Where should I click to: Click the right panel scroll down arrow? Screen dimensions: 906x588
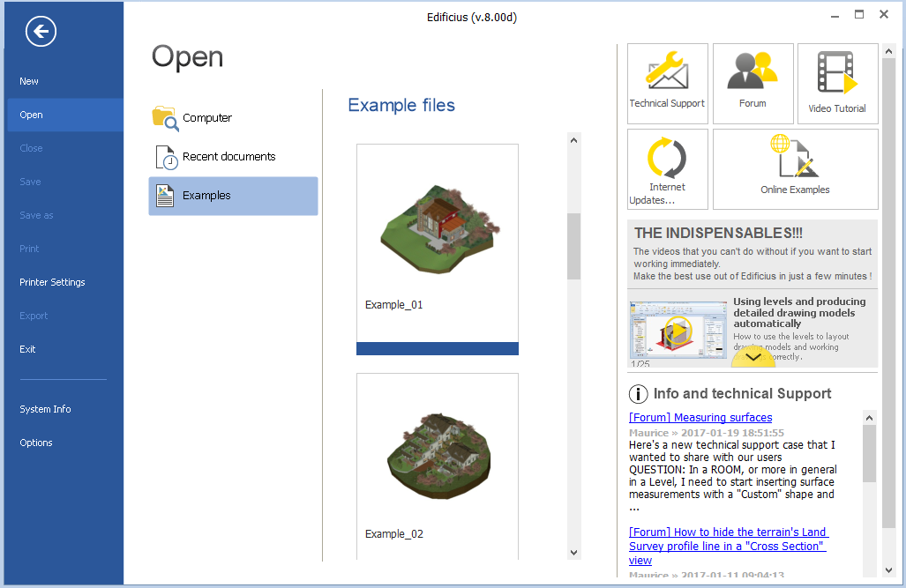point(888,570)
